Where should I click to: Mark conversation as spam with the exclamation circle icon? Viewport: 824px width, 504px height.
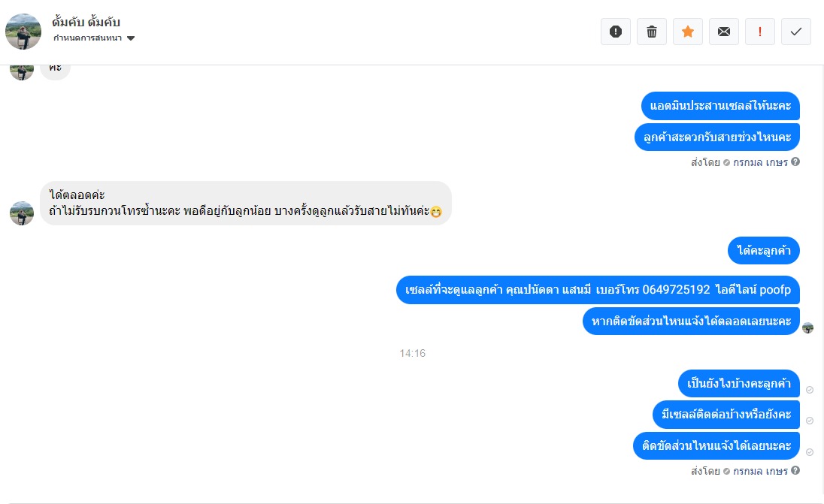pos(616,32)
